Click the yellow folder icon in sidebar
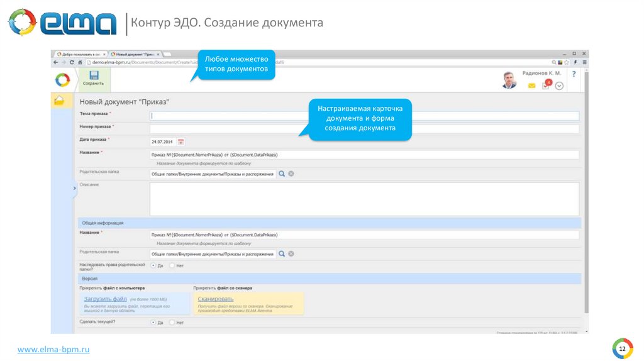 tap(60, 101)
